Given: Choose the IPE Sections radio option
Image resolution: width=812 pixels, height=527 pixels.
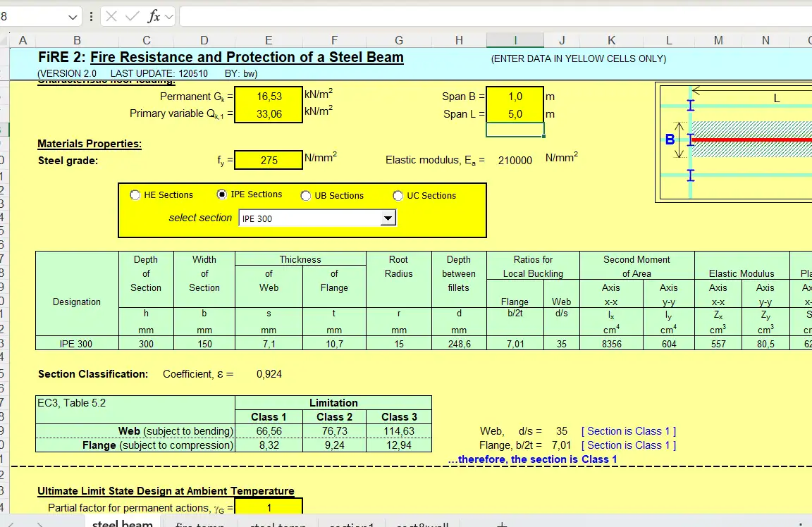Looking at the screenshot, I should click(x=222, y=194).
